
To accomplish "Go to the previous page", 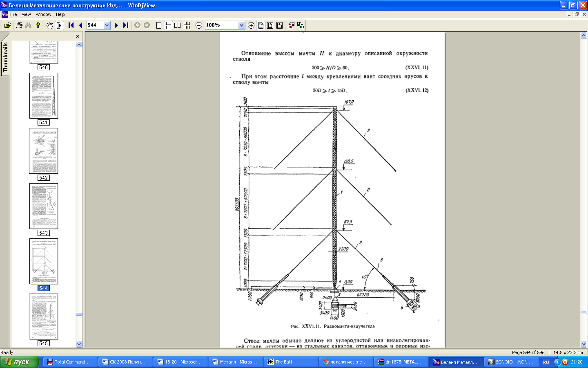I will 80,25.
